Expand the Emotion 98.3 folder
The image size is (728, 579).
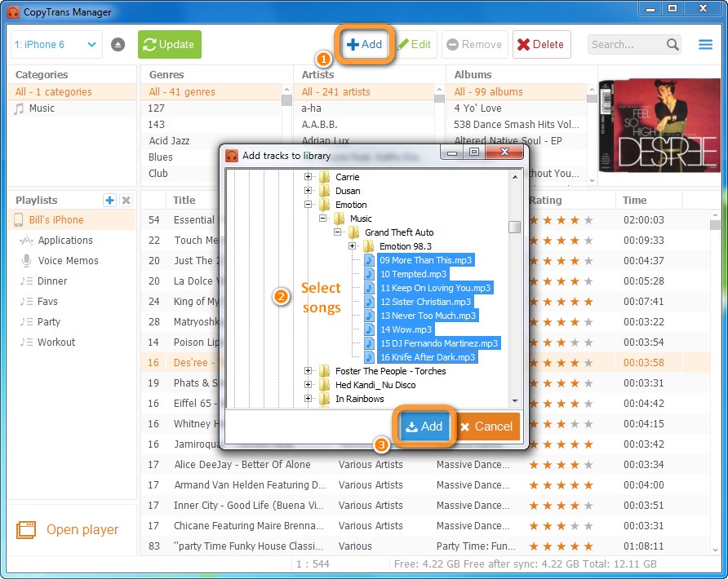click(x=353, y=246)
